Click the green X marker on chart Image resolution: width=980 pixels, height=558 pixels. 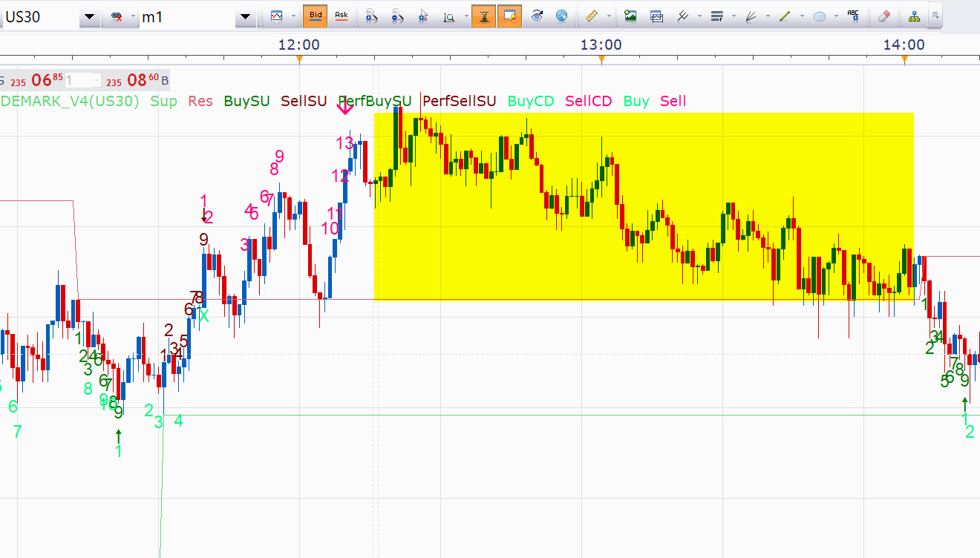[x=203, y=316]
